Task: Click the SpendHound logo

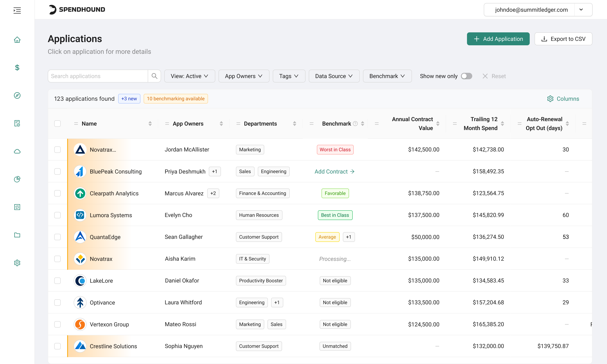Action: (77, 10)
